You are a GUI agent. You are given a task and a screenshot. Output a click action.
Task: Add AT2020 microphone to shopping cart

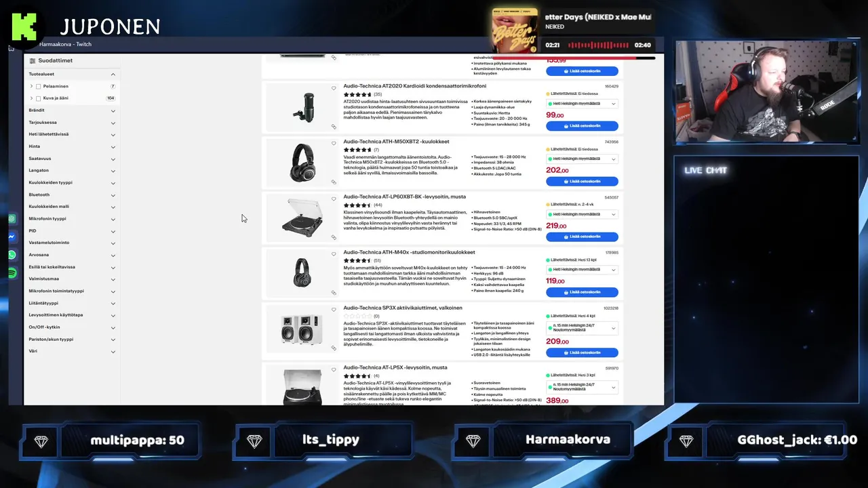(582, 126)
